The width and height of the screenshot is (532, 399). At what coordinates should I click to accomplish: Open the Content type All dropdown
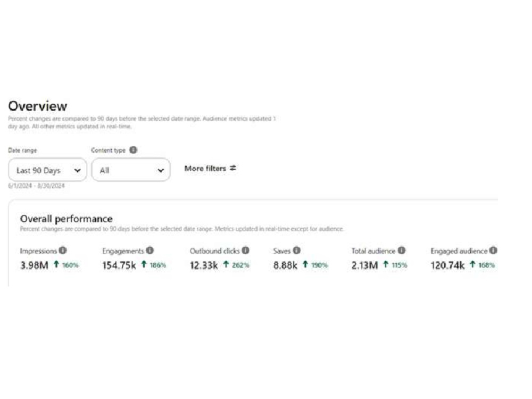[x=131, y=170]
